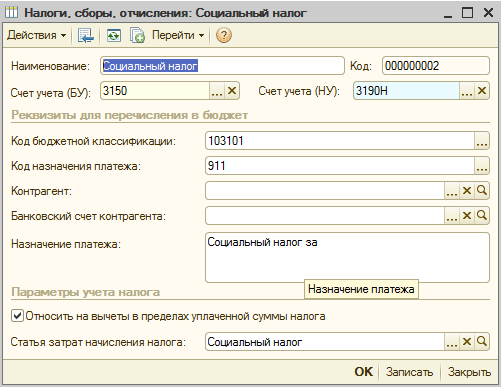Viewport: 501px width, 387px height.
Task: Open selection for Статья затрат начисления налога
Action: tap(452, 342)
